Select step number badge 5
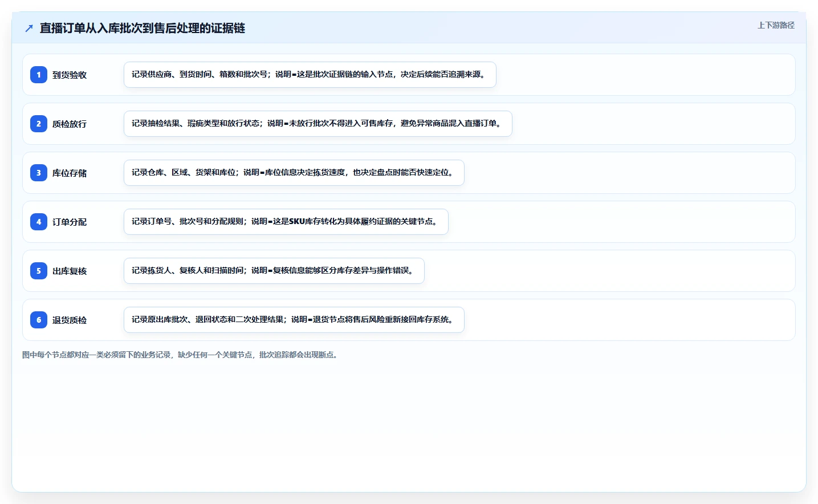The height and width of the screenshot is (504, 818). click(39, 271)
